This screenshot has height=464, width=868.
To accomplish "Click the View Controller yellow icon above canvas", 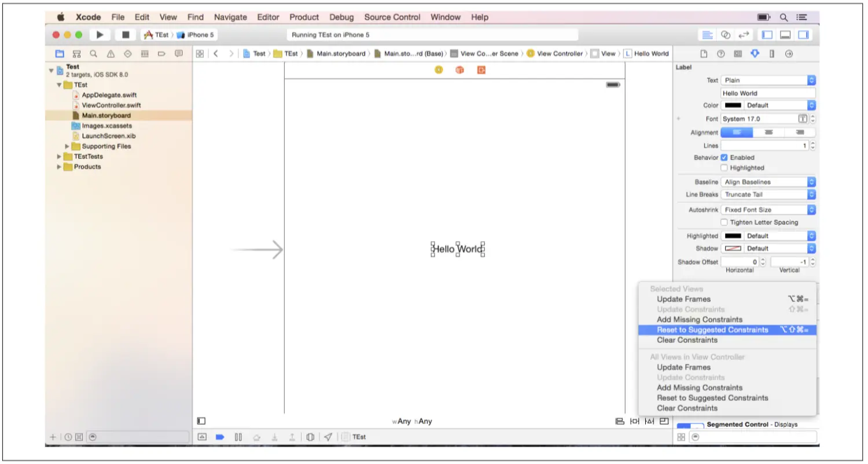I will (x=439, y=70).
